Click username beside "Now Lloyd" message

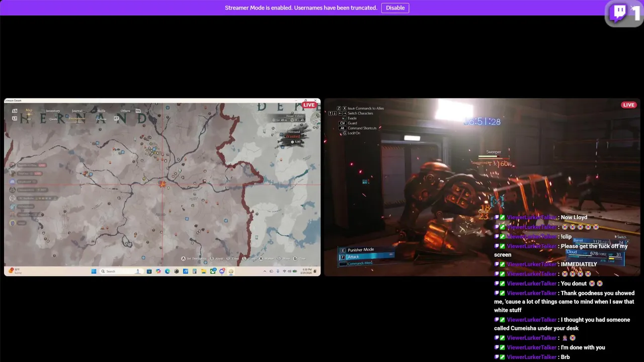point(532,217)
